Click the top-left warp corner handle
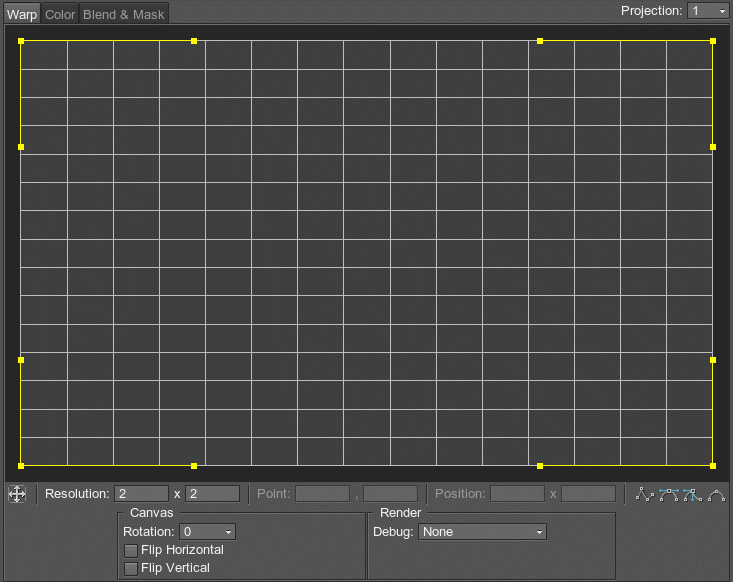Image resolution: width=733 pixels, height=582 pixels. point(21,41)
